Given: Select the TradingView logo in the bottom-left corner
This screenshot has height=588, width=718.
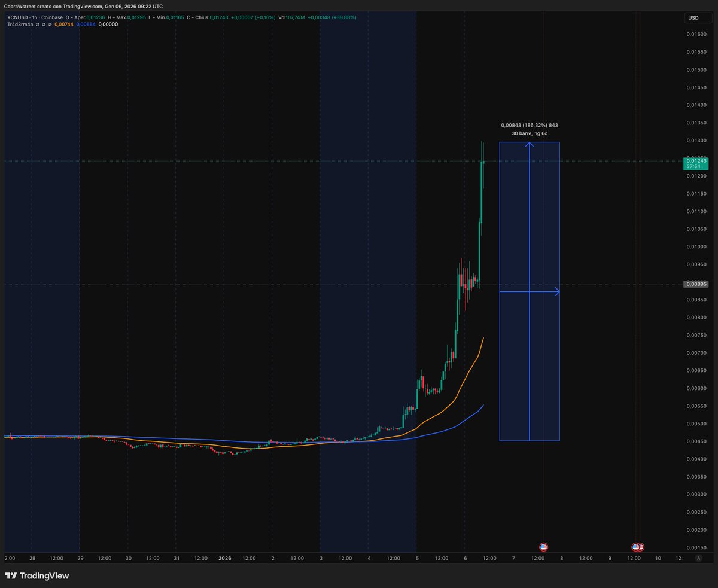Looking at the screenshot, I should click(x=38, y=575).
